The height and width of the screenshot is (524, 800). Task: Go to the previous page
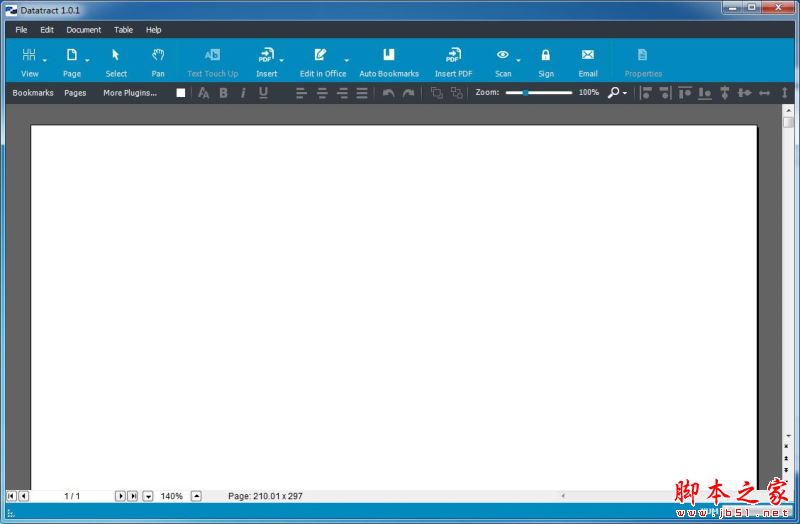pos(23,496)
